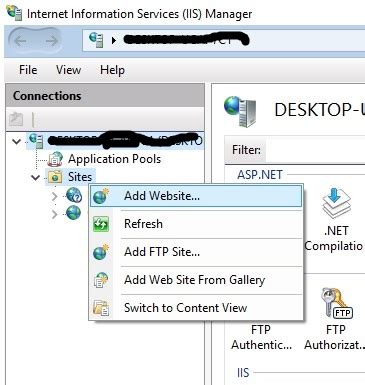Open the .NET Compilation feature icon
The image size is (365, 385).
[336, 204]
